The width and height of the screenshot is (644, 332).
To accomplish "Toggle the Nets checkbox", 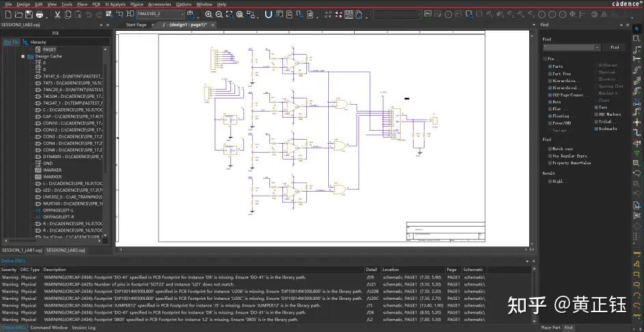I will click(550, 101).
